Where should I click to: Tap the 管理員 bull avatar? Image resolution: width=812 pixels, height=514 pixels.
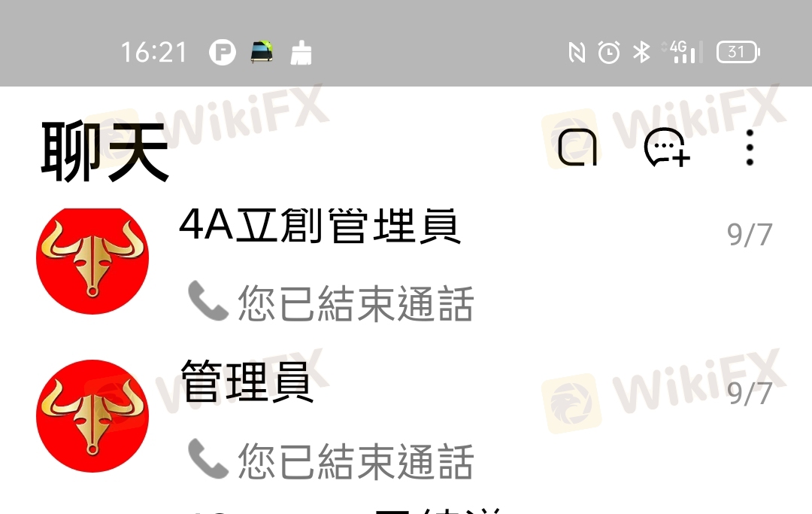pyautogui.click(x=92, y=415)
